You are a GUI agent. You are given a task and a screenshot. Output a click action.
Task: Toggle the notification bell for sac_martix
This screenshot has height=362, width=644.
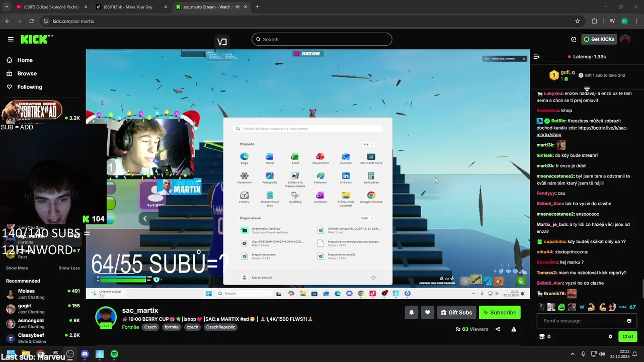pyautogui.click(x=411, y=312)
